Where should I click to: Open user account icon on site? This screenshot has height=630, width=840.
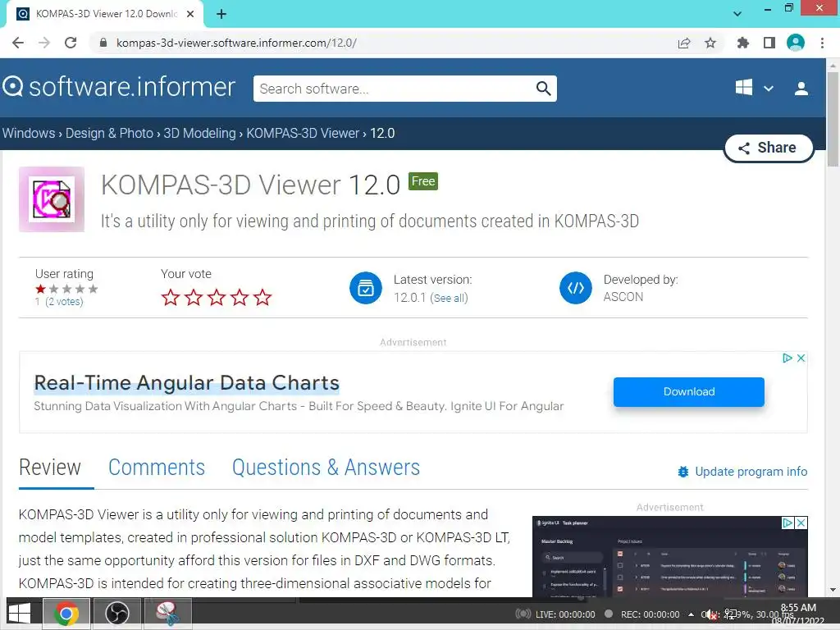coord(801,89)
